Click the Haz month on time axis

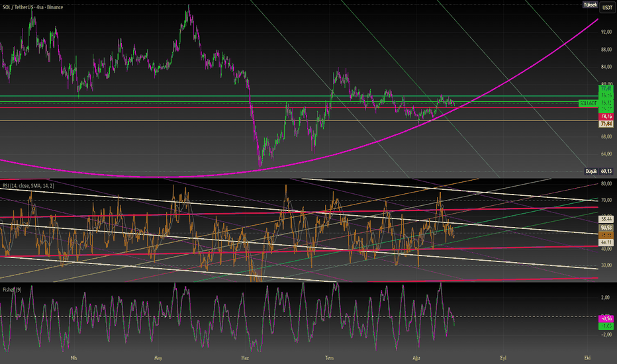tap(245, 358)
